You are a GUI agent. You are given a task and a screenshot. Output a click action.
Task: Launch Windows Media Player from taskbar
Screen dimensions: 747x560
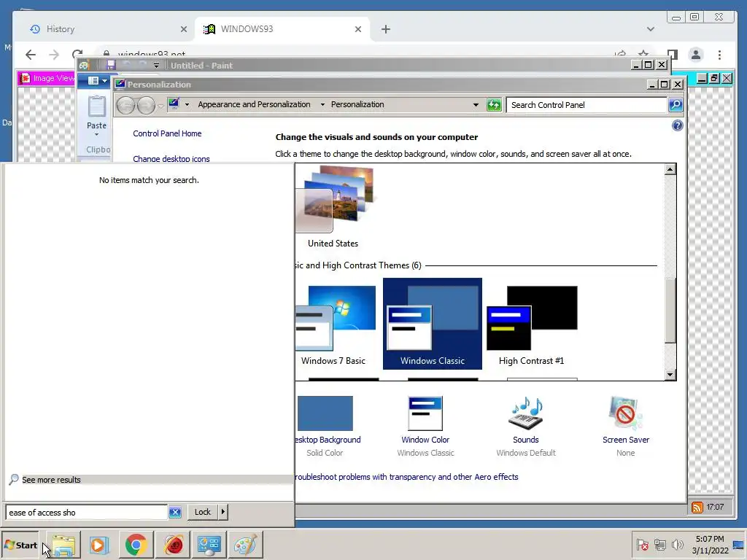click(99, 545)
